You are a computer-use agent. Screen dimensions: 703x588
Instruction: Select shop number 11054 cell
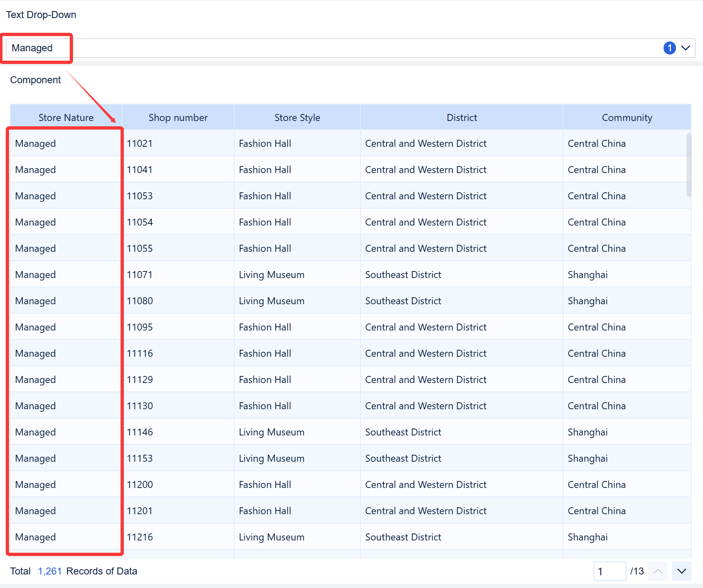[x=178, y=222]
